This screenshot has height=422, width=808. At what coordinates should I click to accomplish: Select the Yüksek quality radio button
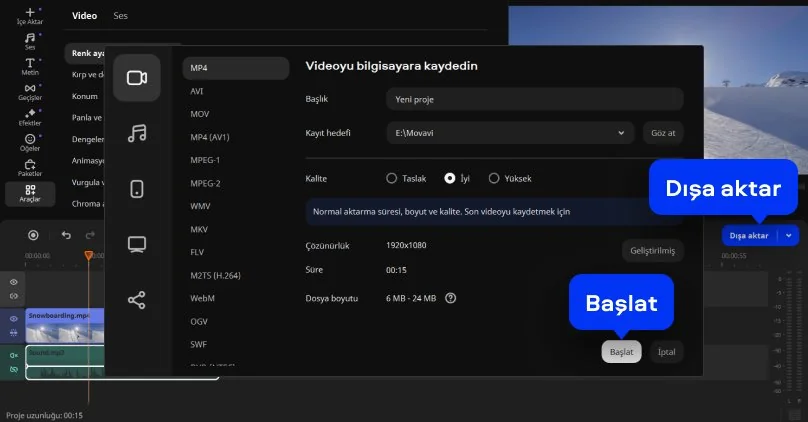coord(494,178)
